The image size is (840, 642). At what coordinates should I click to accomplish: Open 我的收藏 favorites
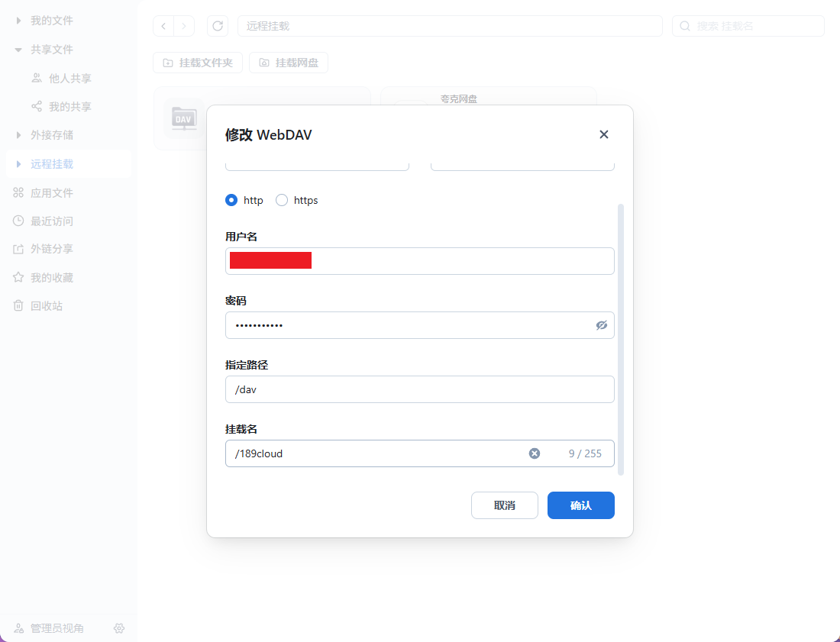51,278
